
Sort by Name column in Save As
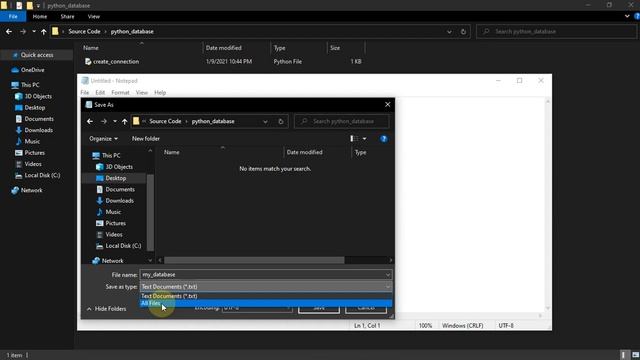[171, 152]
